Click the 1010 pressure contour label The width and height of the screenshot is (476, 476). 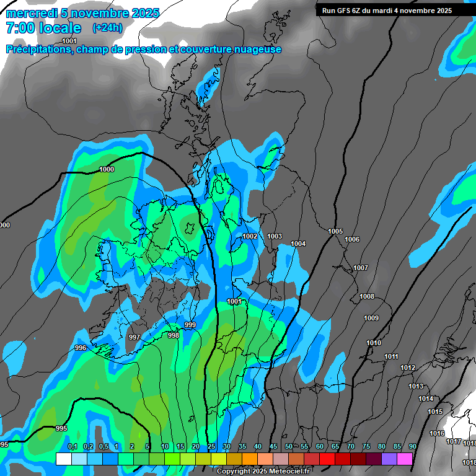click(x=374, y=343)
